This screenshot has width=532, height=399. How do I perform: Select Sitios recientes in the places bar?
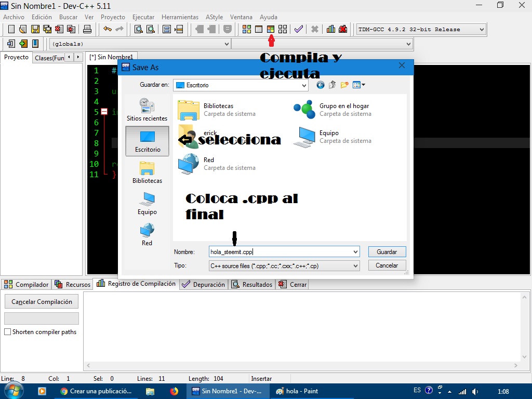pos(147,110)
